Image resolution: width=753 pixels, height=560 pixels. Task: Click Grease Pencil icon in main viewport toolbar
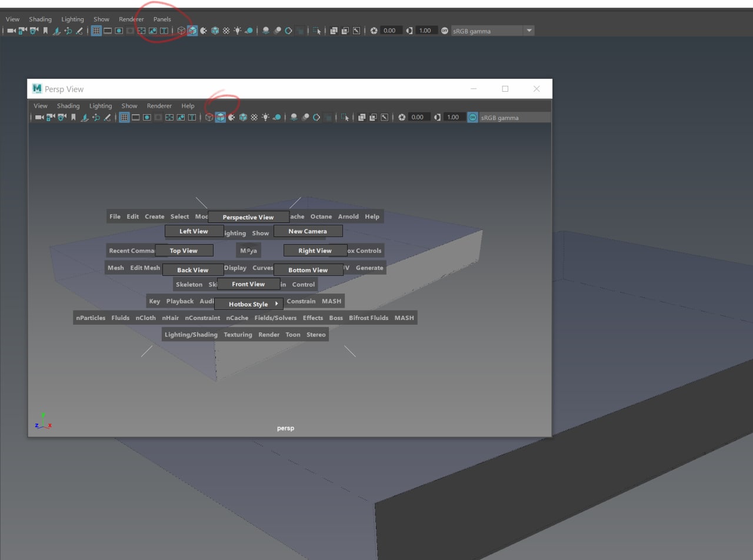pos(79,31)
